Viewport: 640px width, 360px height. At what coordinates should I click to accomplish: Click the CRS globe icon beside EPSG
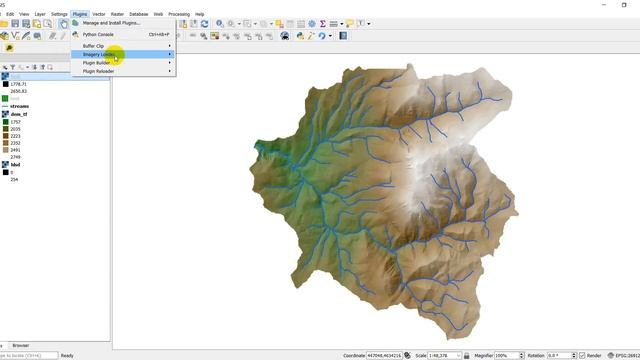point(611,356)
